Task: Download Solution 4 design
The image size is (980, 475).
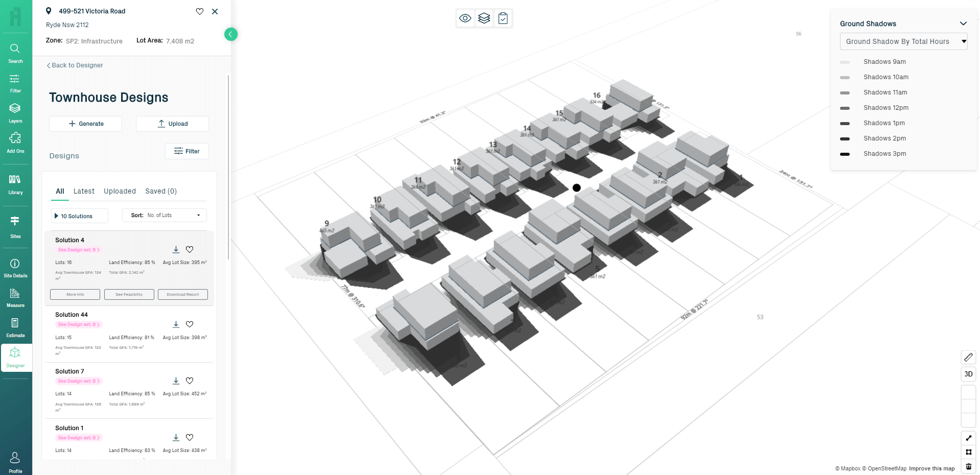Action: 176,249
